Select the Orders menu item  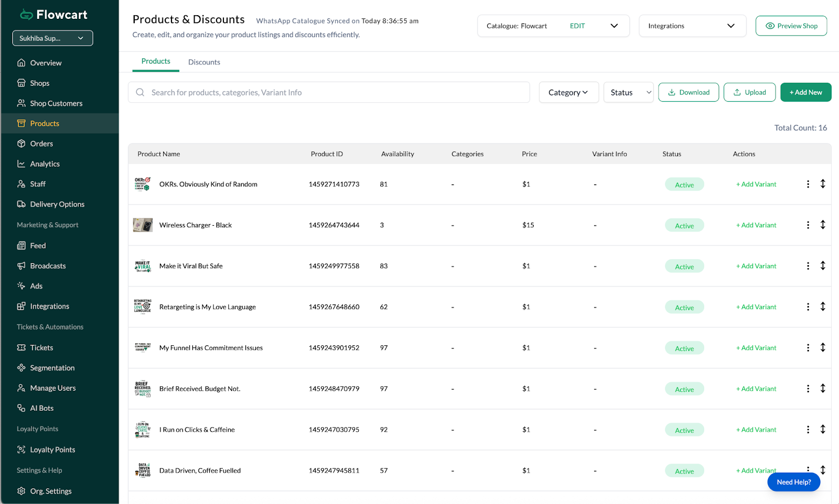[x=41, y=144]
